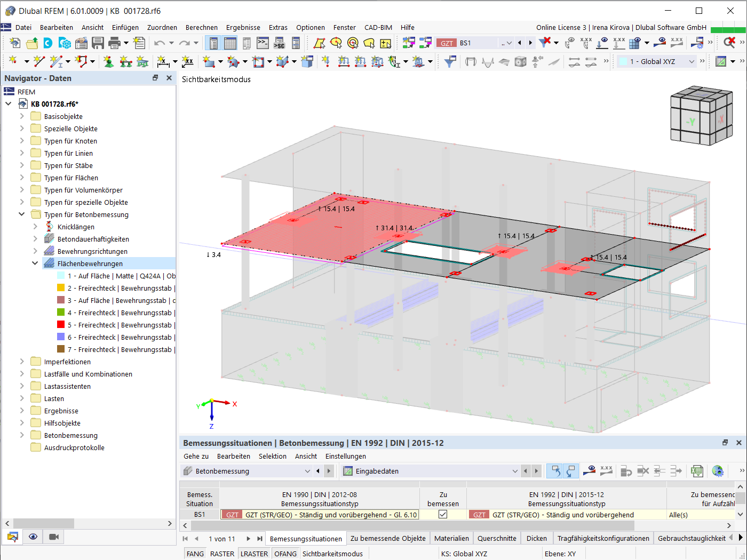The height and width of the screenshot is (560, 747).
Task: Click the green swatch of reinforcement 4
Action: coord(61,313)
